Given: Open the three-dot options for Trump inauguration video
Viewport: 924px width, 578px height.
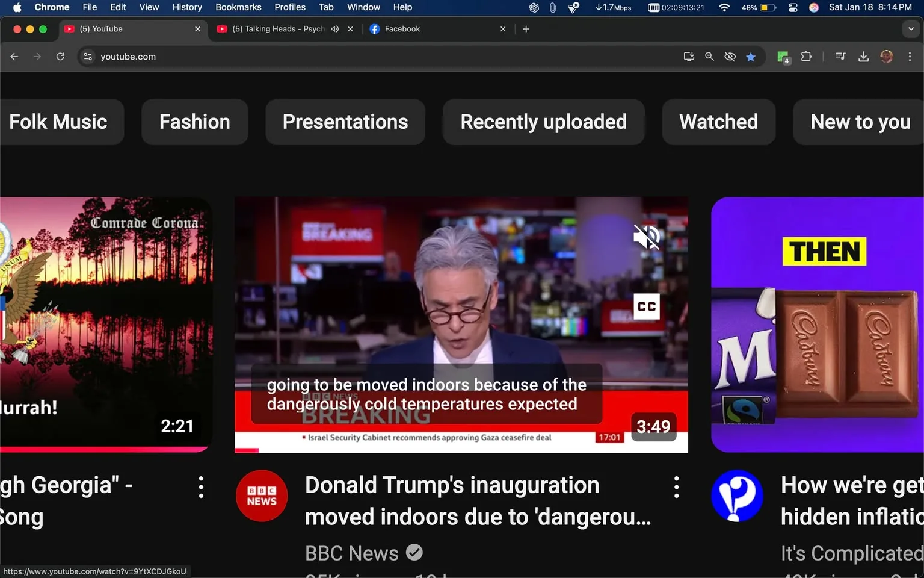Looking at the screenshot, I should pyautogui.click(x=676, y=486).
